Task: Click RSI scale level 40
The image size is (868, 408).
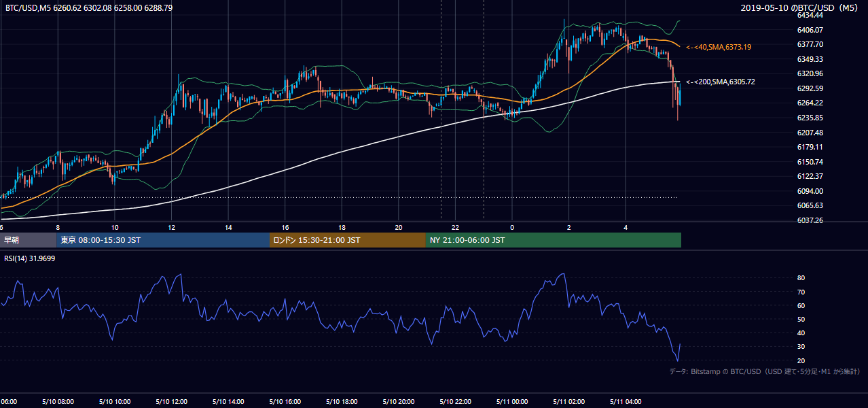Action: click(x=801, y=333)
